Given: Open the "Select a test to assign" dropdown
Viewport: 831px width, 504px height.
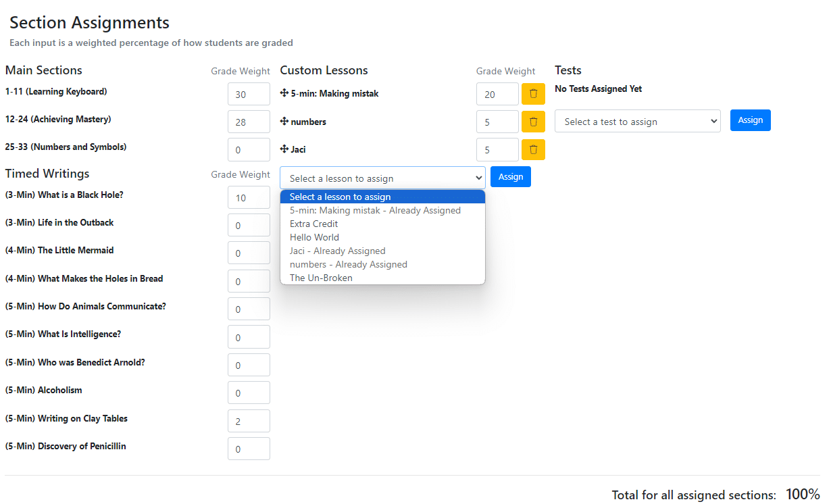Looking at the screenshot, I should click(x=637, y=120).
